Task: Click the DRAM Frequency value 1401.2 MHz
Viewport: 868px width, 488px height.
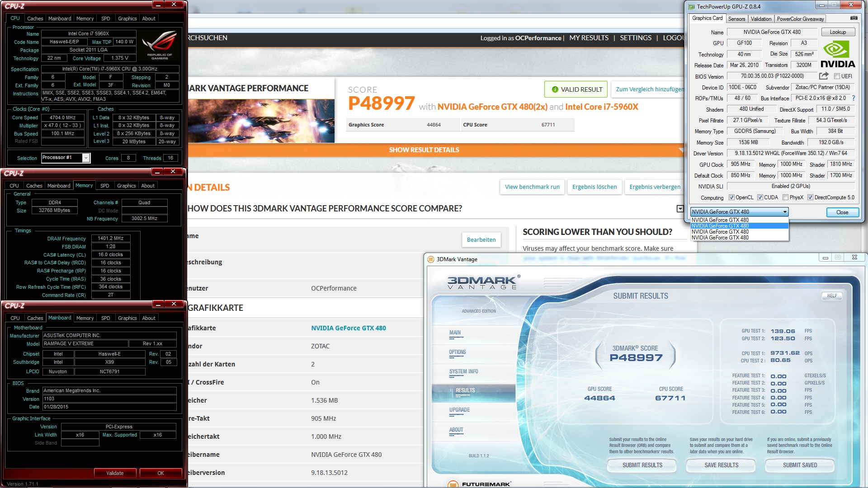Action: [x=111, y=238]
